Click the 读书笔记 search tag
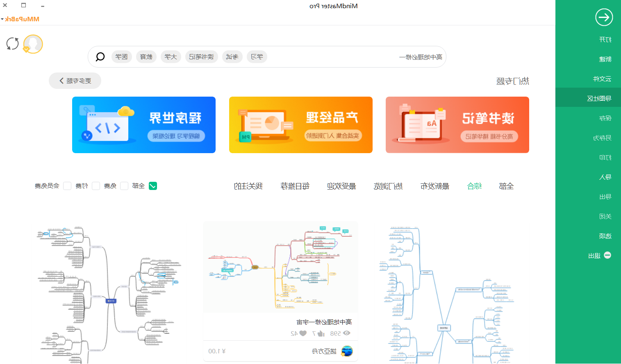Image resolution: width=621 pixels, height=364 pixels. pyautogui.click(x=202, y=57)
